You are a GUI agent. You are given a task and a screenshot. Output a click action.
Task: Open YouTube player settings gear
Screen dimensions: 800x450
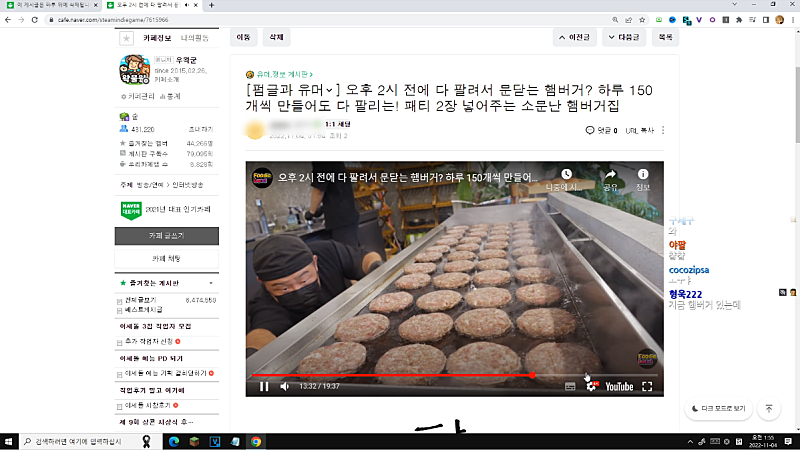click(x=591, y=386)
